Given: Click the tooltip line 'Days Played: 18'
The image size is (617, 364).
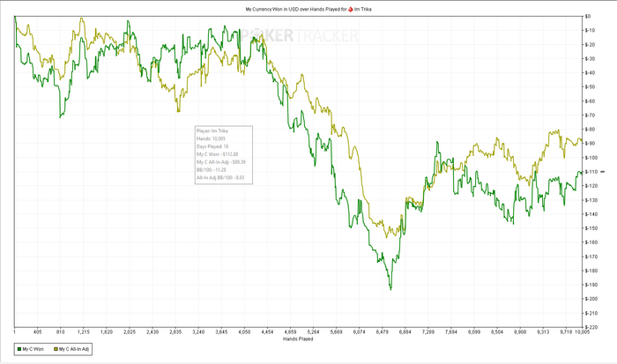Looking at the screenshot, I should pyautogui.click(x=212, y=146).
